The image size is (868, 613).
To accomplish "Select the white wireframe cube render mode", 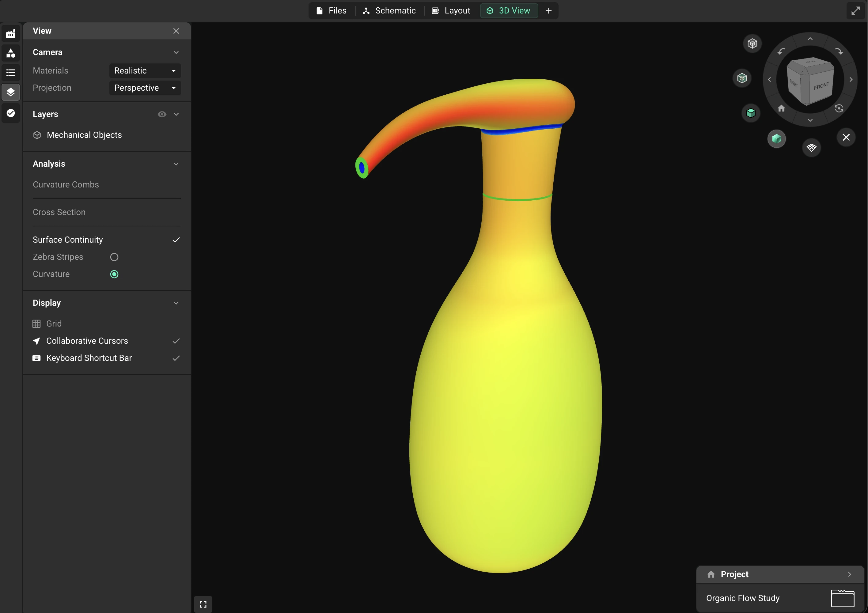I will pos(752,44).
